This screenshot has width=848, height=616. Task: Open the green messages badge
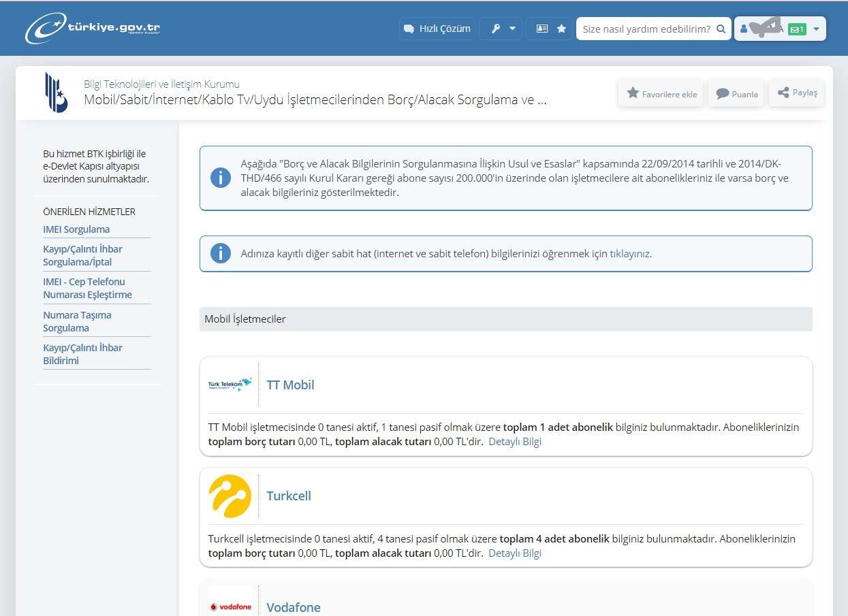point(796,29)
